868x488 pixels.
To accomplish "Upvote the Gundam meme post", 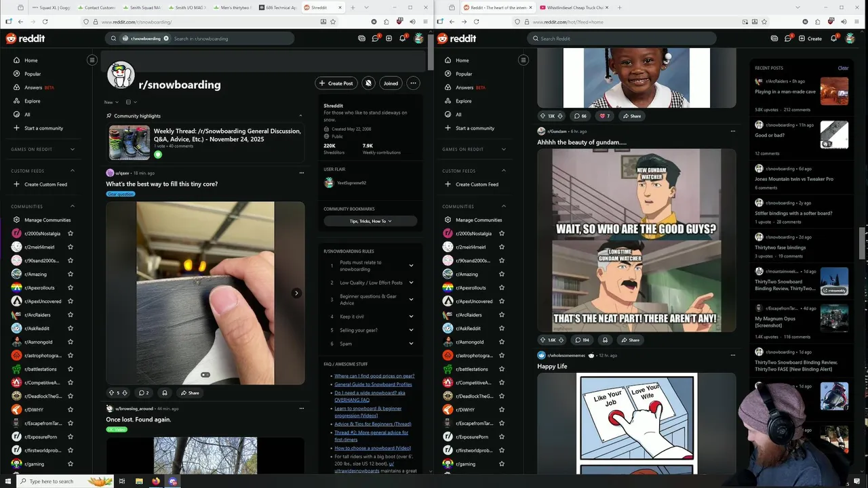I will 542,340.
